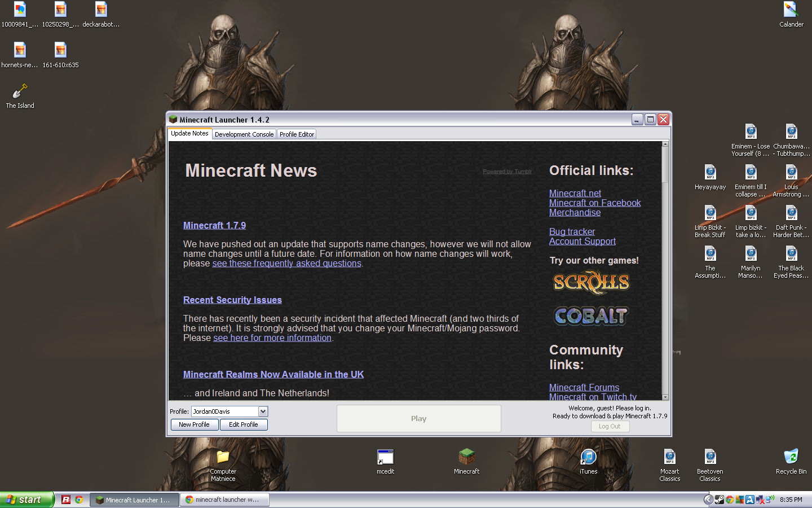Viewport: 812px width, 508px height.
Task: Open the Minecraft.net official link
Action: [x=575, y=193]
